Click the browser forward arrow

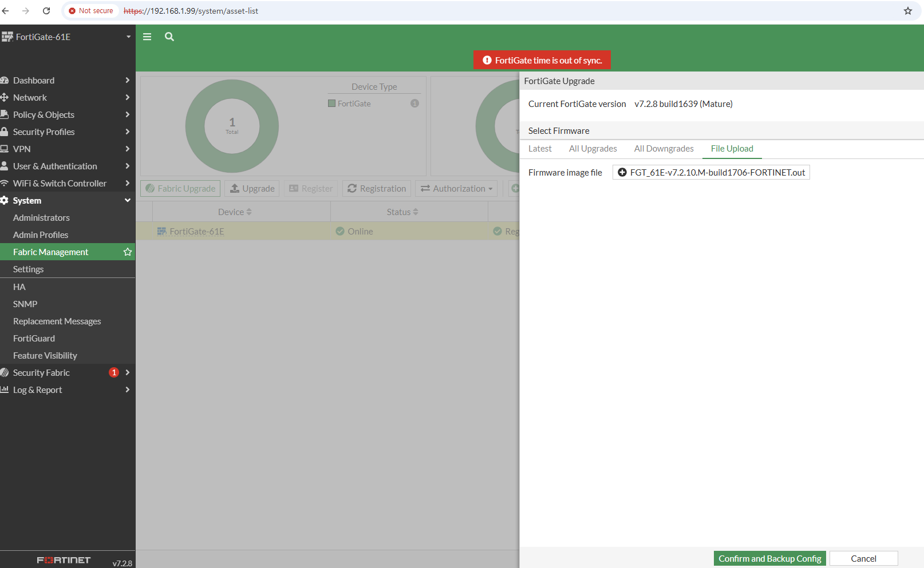click(26, 11)
